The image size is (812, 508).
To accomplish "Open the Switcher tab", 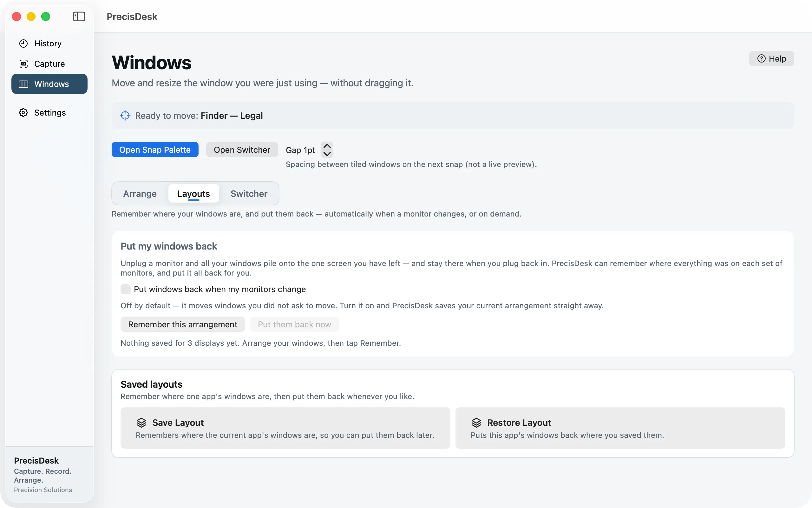I will coord(249,194).
